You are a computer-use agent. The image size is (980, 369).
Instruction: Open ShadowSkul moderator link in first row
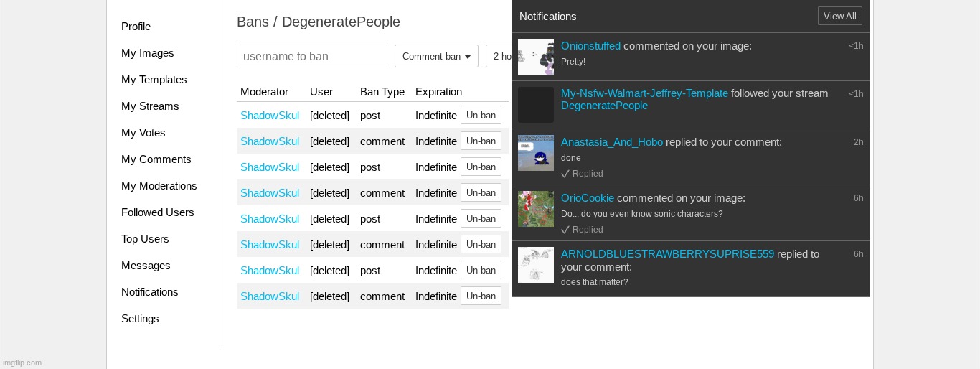(270, 116)
